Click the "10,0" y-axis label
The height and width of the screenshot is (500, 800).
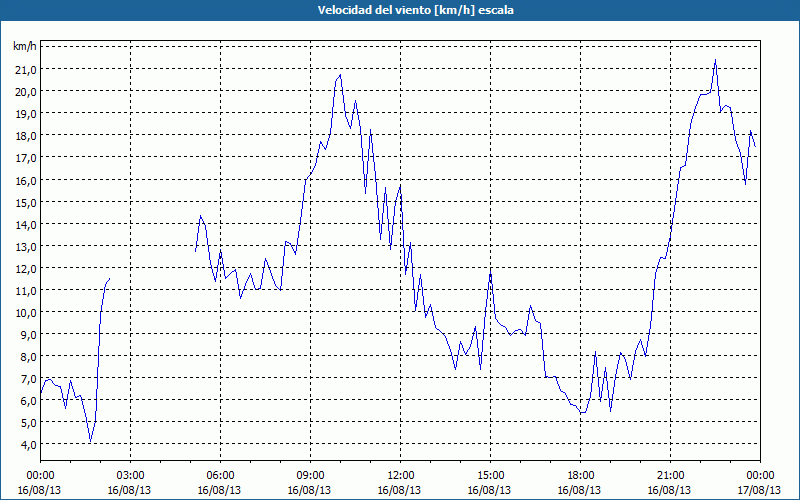pos(26,312)
